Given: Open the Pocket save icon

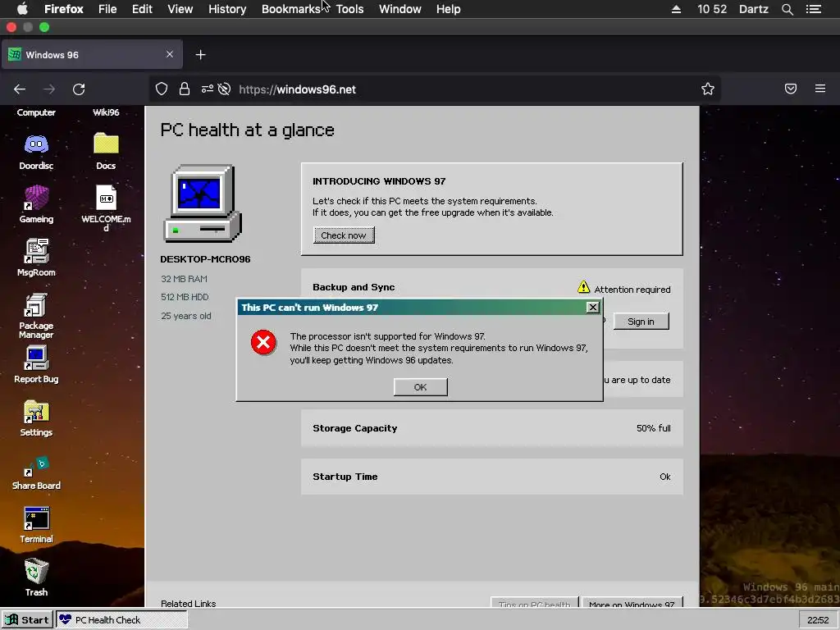Looking at the screenshot, I should (791, 89).
